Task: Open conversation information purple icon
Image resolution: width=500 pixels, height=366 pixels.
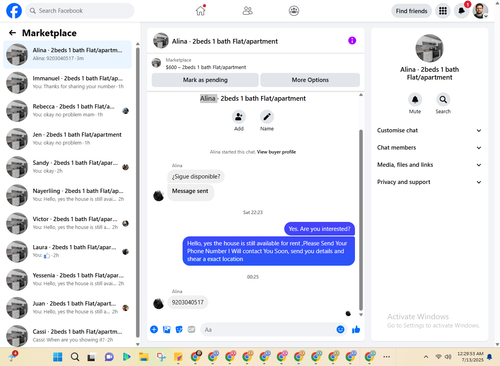Action: [352, 41]
